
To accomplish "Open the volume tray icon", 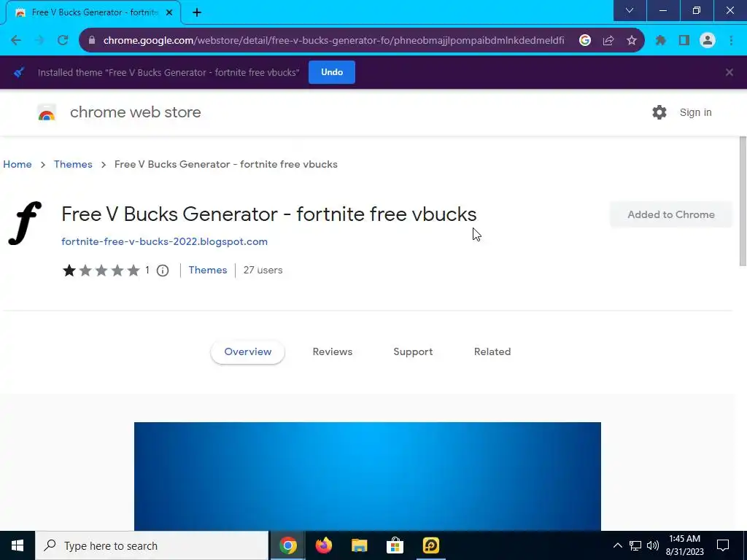I will click(x=653, y=545).
